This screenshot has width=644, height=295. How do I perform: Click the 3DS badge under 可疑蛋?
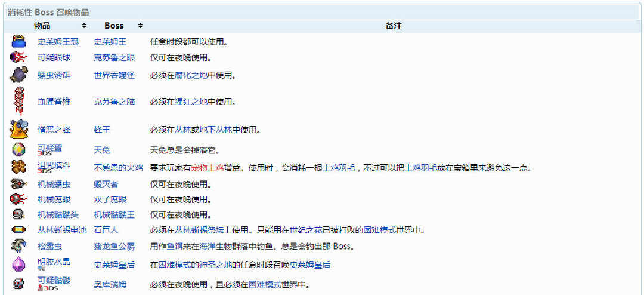pyautogui.click(x=44, y=153)
